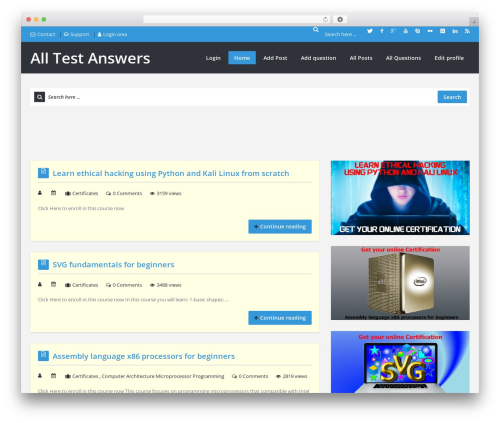
Task: Open SVG fundamentals for beginners post title
Action: [x=113, y=265]
